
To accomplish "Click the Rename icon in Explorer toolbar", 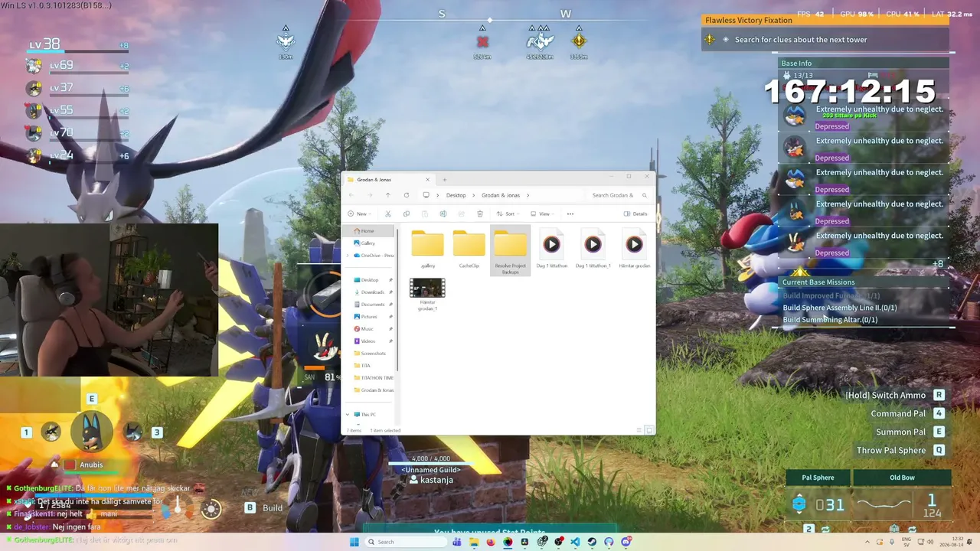I will (443, 214).
